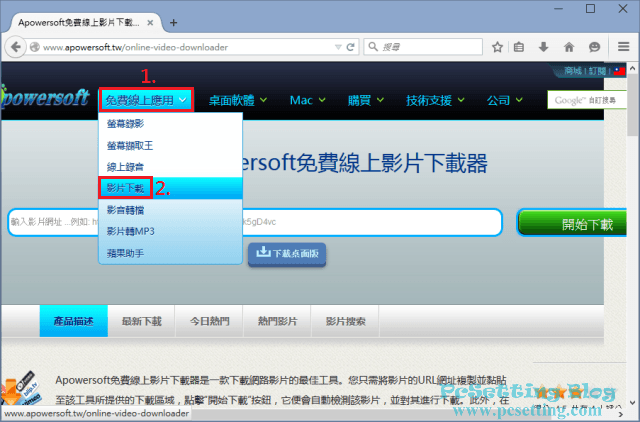The image size is (640, 422).
Task: Expand the 購買 dropdown menu
Action: click(365, 100)
